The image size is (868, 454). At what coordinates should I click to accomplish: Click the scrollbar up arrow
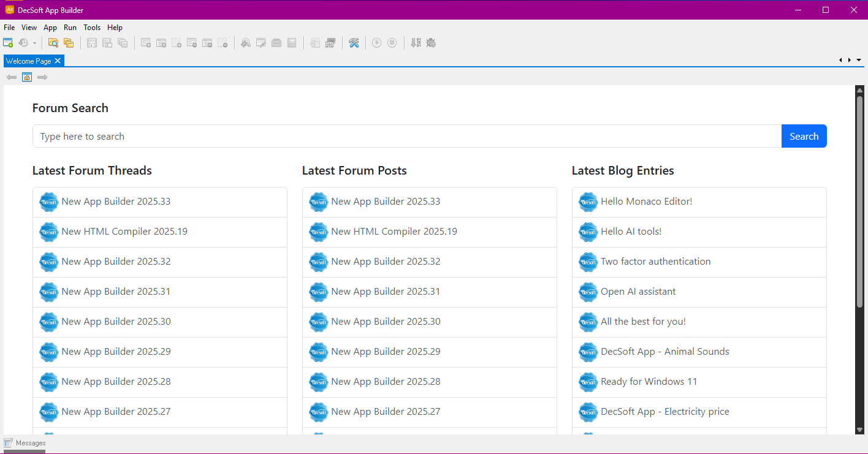(x=859, y=90)
